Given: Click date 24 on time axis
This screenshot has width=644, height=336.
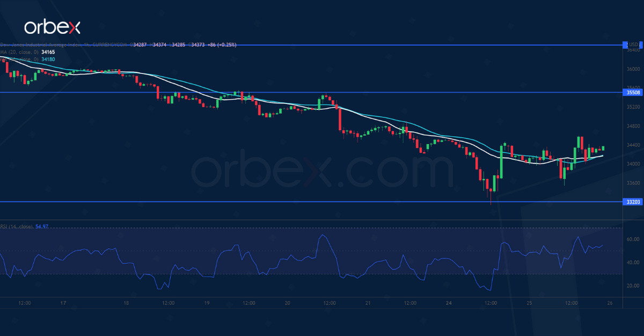Looking at the screenshot, I should pos(449,303).
